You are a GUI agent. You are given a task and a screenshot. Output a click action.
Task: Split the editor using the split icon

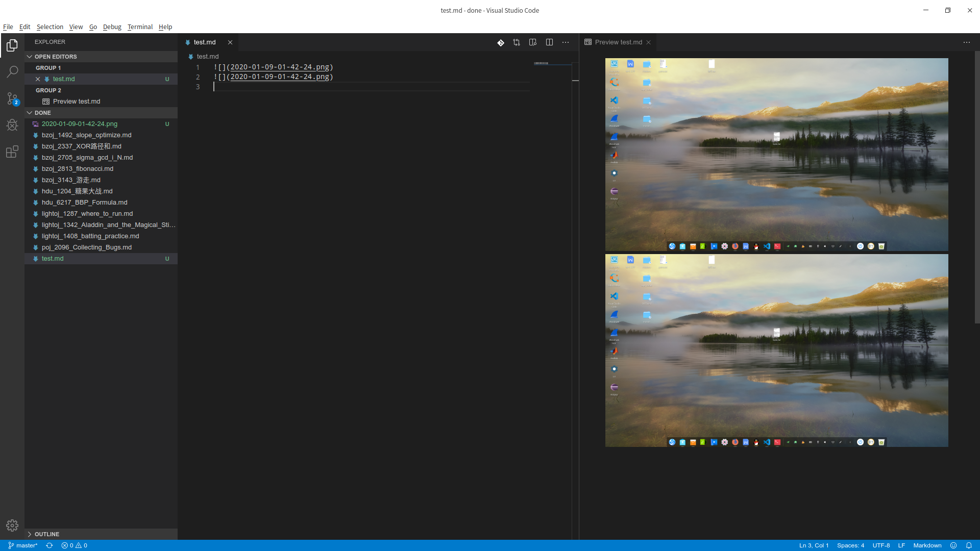549,42
